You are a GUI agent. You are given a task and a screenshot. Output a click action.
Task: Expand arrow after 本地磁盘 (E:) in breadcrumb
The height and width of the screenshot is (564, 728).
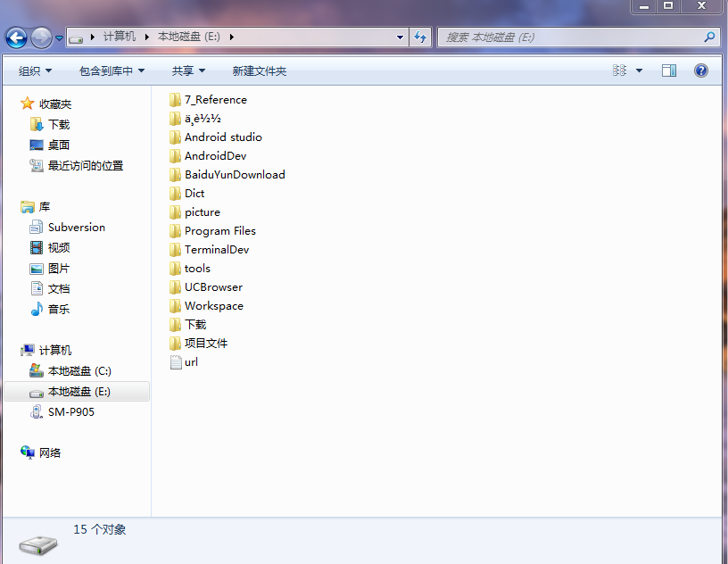click(231, 37)
